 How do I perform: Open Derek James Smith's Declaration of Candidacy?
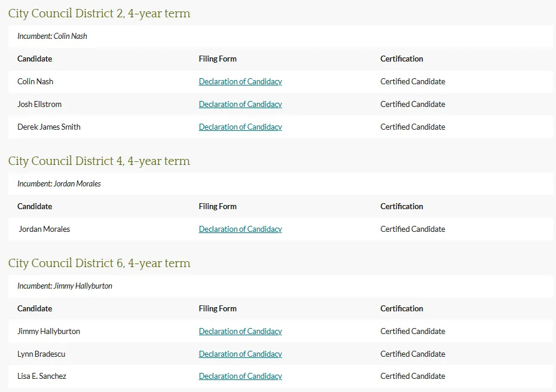click(240, 127)
